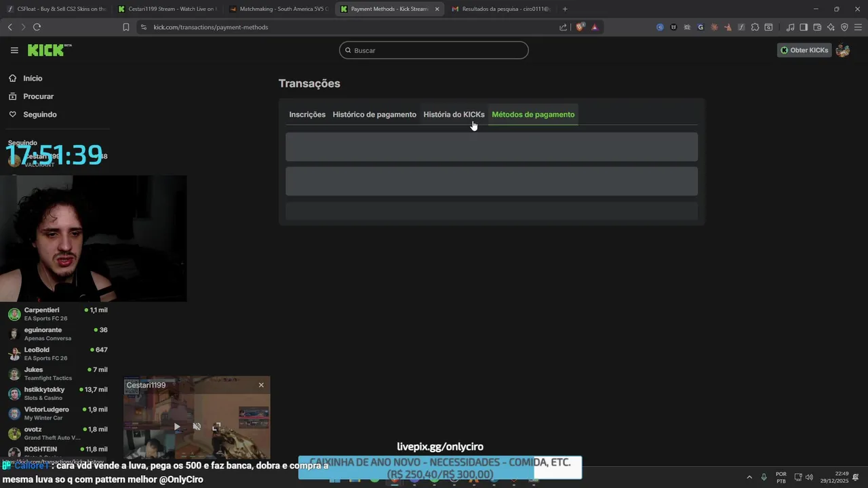Screen dimensions: 868x488
Task: Click the Seguindo heart icon
Action: coord(13,115)
